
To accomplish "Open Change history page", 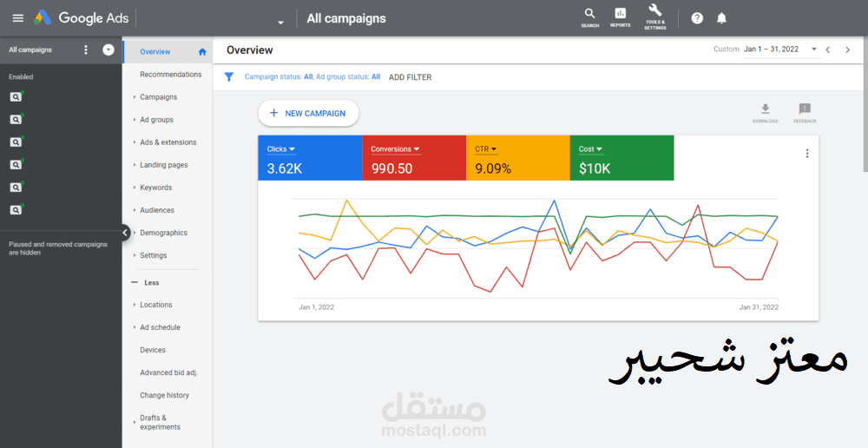I will [x=164, y=395].
